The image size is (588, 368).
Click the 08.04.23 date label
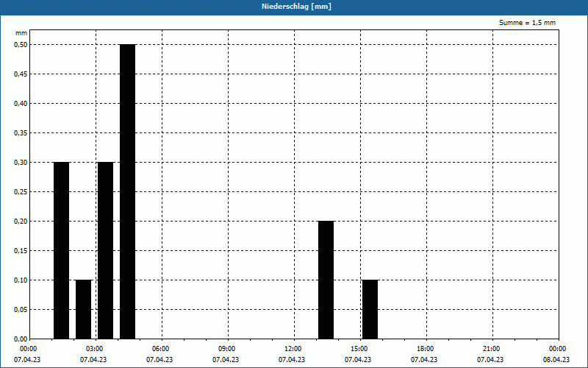pyautogui.click(x=556, y=360)
